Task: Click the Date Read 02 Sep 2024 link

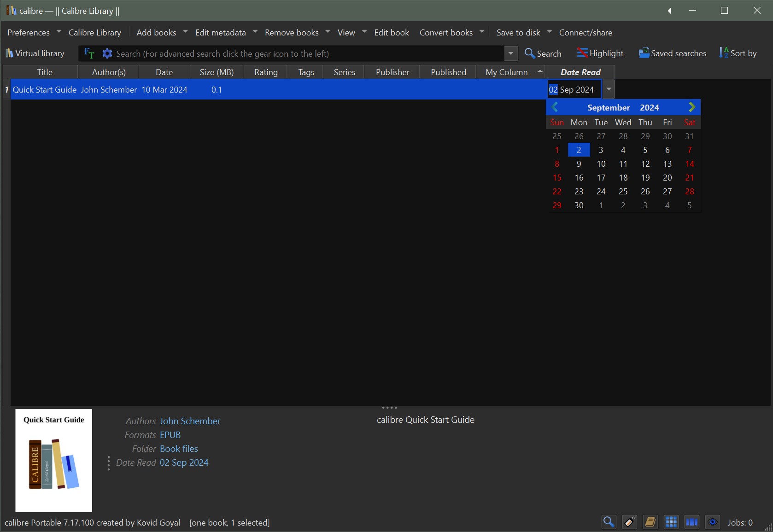Action: [184, 462]
